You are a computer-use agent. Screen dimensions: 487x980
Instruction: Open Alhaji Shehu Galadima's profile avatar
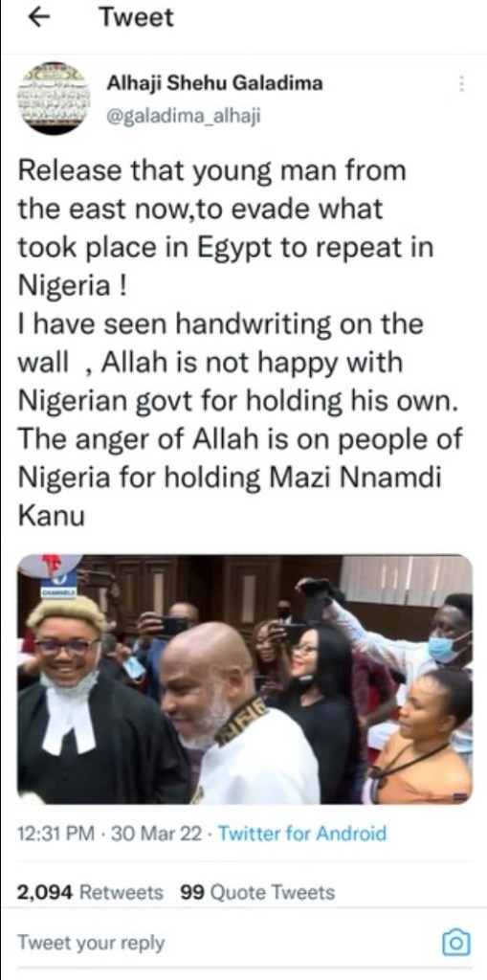(x=54, y=98)
